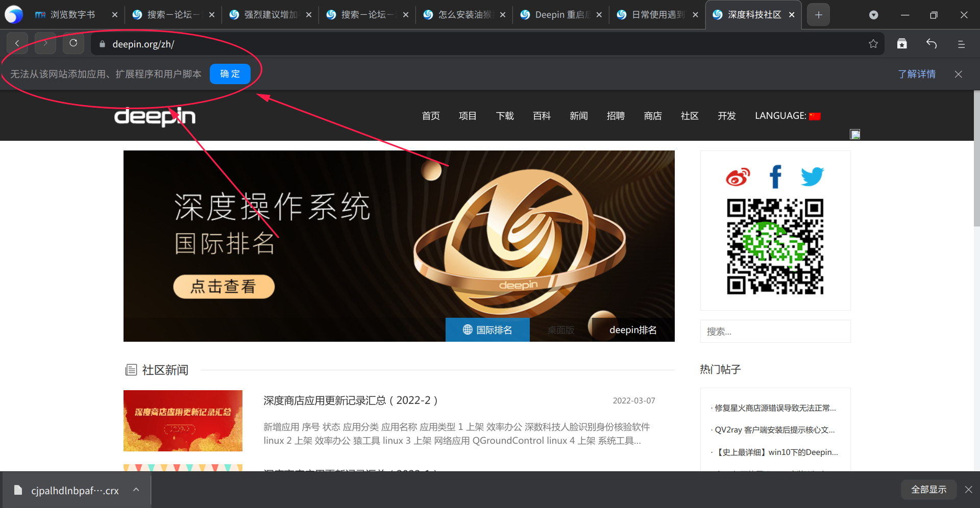980x508 pixels.
Task: Click the profile avatar in the title bar
Action: click(x=873, y=15)
